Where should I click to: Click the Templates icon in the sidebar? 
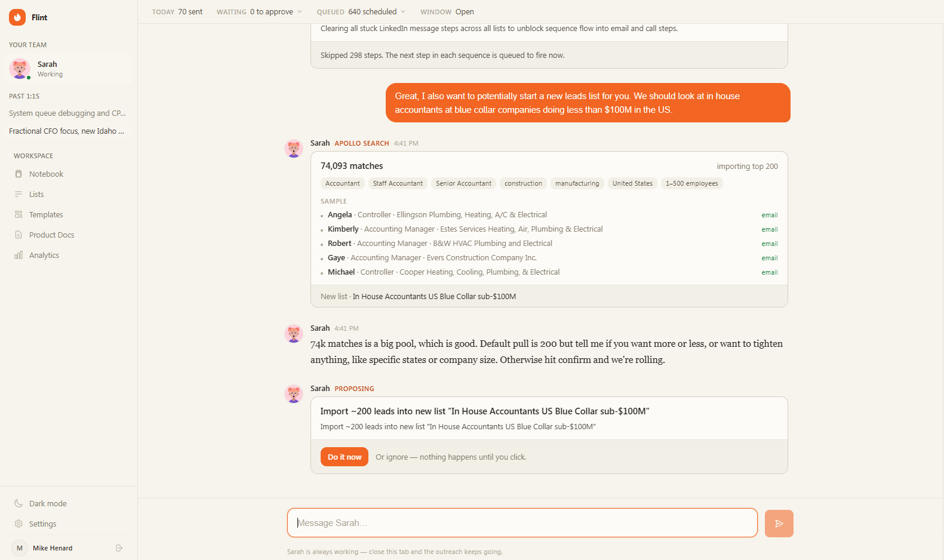point(19,214)
